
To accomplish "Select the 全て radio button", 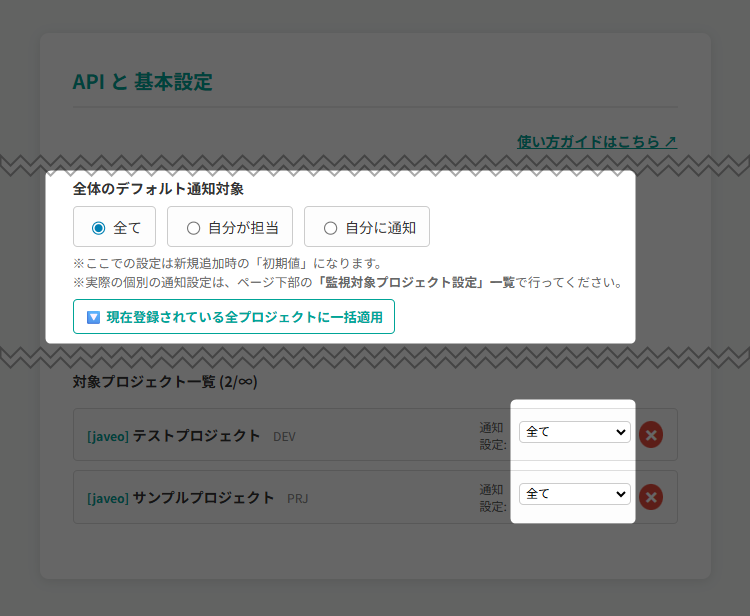I will 99,228.
